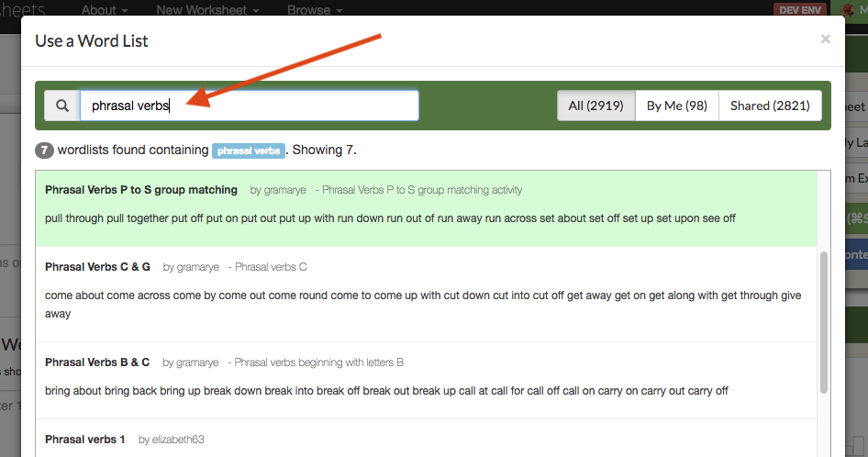Click the phrasal verbs search field

point(249,106)
